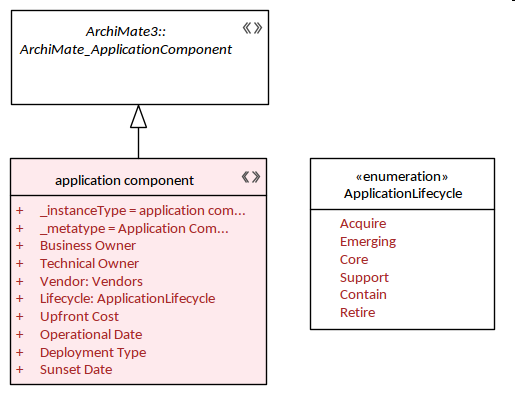Click the plus beside _instanceType attribute
The image size is (515, 399).
(x=20, y=211)
